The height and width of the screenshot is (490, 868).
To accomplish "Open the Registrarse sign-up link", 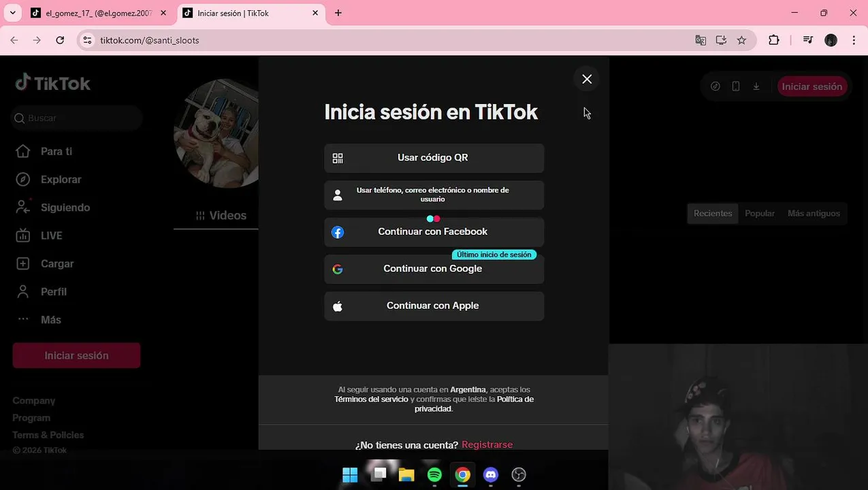I will (487, 444).
